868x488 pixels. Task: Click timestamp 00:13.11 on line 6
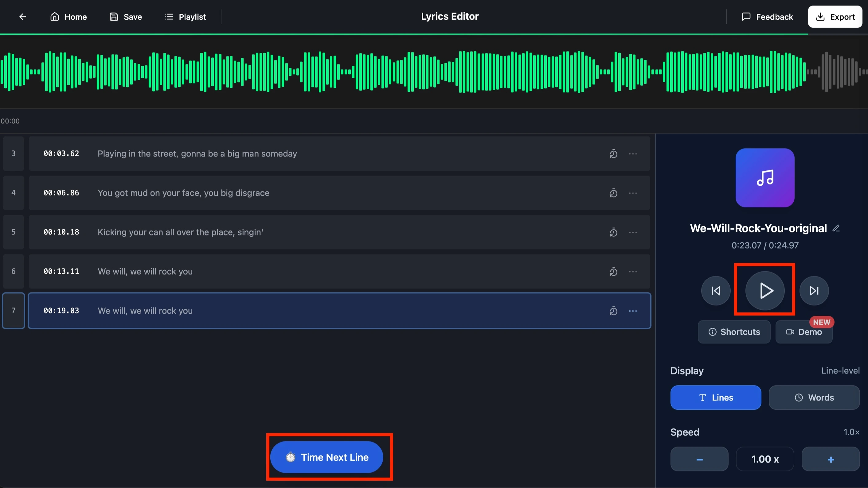pos(61,271)
